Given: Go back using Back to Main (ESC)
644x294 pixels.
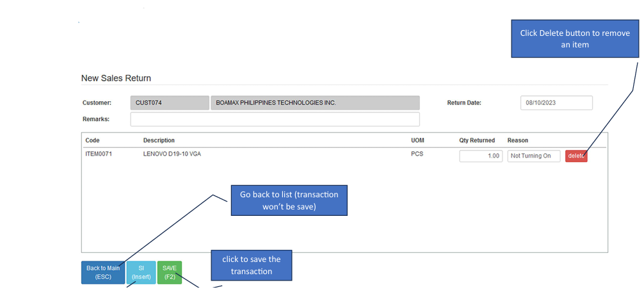Looking at the screenshot, I should [x=103, y=272].
